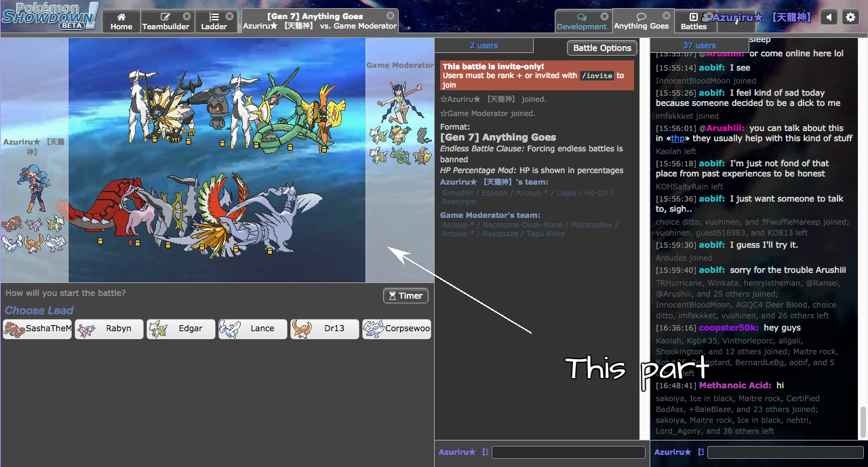Screen dimensions: 868x467
Task: Switch to the Teambuilder tab
Action: click(x=167, y=21)
